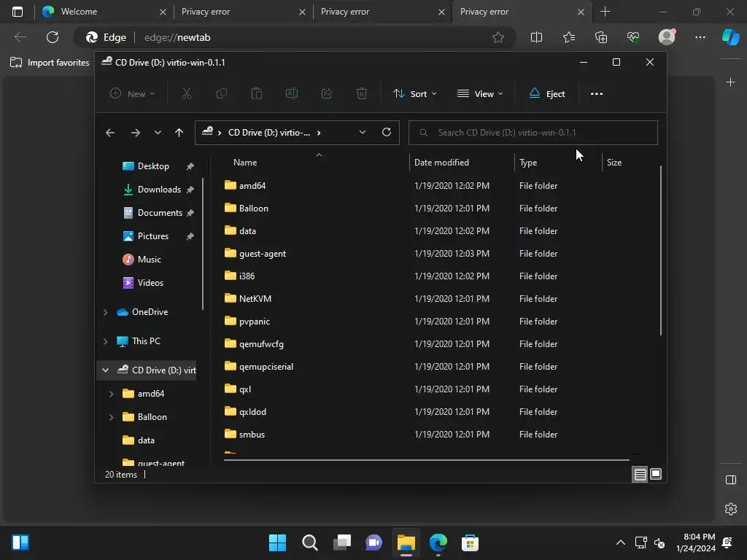Click the Eject button
Screen dimensions: 747x560
[547, 94]
